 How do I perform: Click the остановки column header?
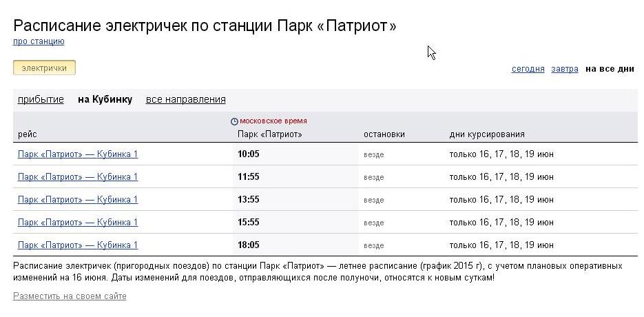point(384,134)
